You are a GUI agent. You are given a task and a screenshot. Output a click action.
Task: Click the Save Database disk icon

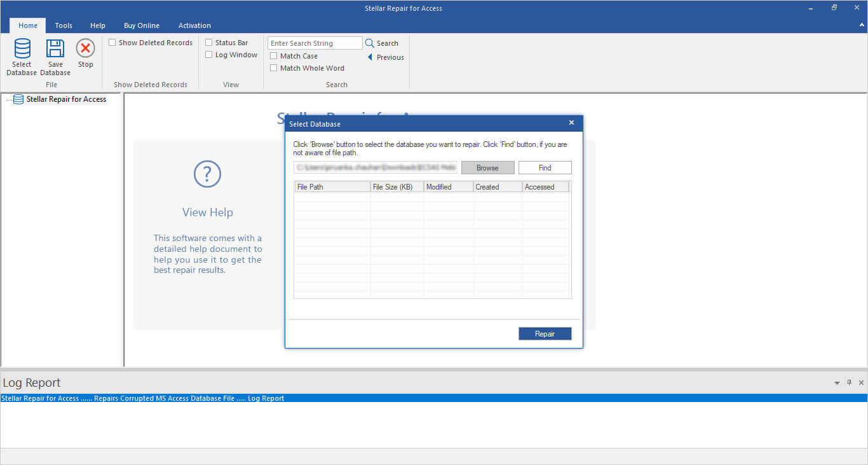55,48
